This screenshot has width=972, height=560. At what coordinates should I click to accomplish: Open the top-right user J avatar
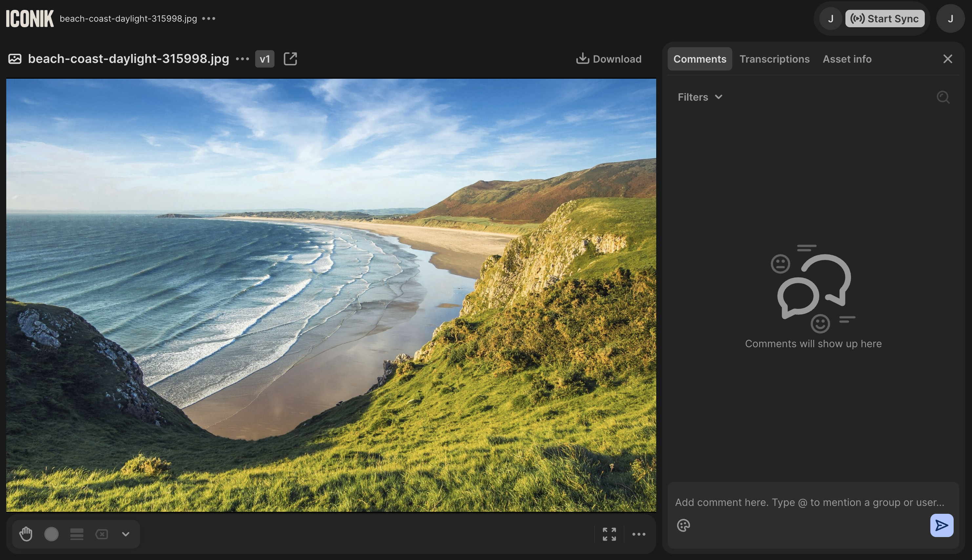coord(950,18)
